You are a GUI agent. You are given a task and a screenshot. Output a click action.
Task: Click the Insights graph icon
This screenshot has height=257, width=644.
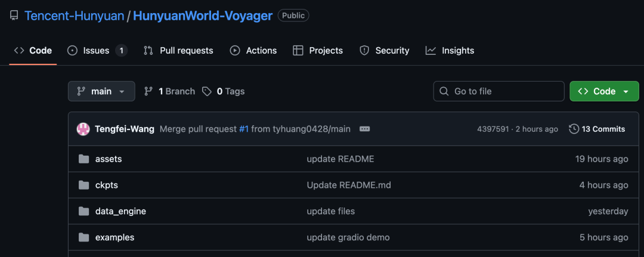click(x=431, y=51)
